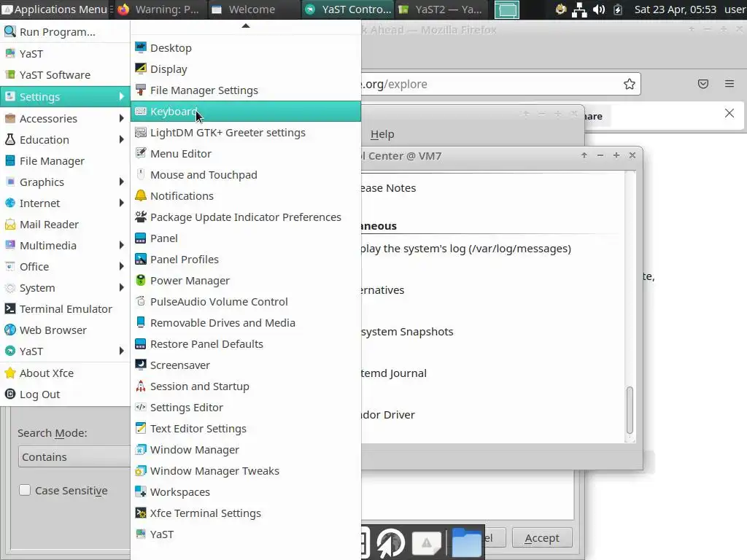
Task: Open Display settings icon
Action: click(141, 69)
